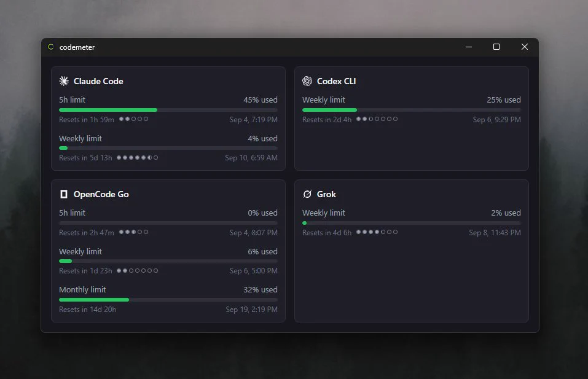Click Codex CLI Weekly limit progress bar

(x=412, y=110)
